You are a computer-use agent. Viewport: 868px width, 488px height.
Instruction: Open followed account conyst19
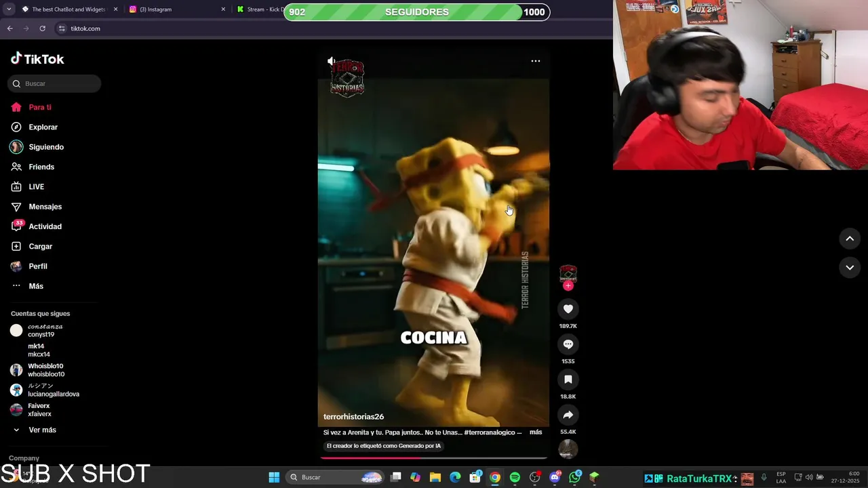point(36,330)
